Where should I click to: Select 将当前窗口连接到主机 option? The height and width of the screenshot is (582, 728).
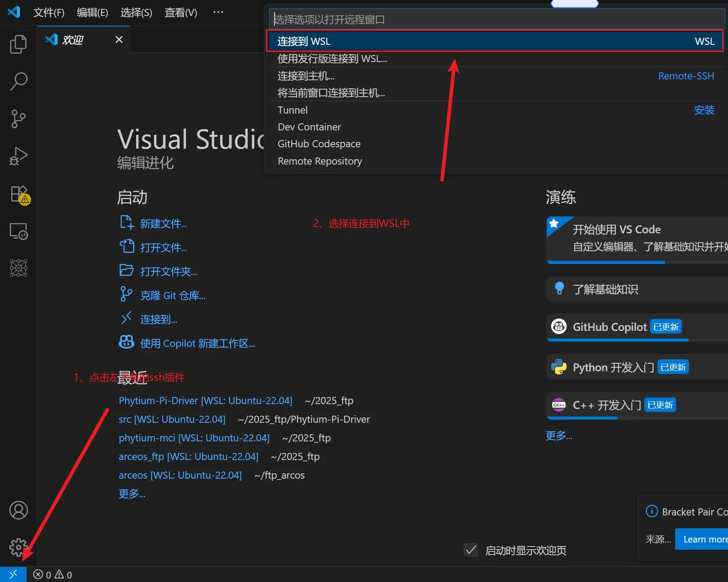(x=495, y=93)
